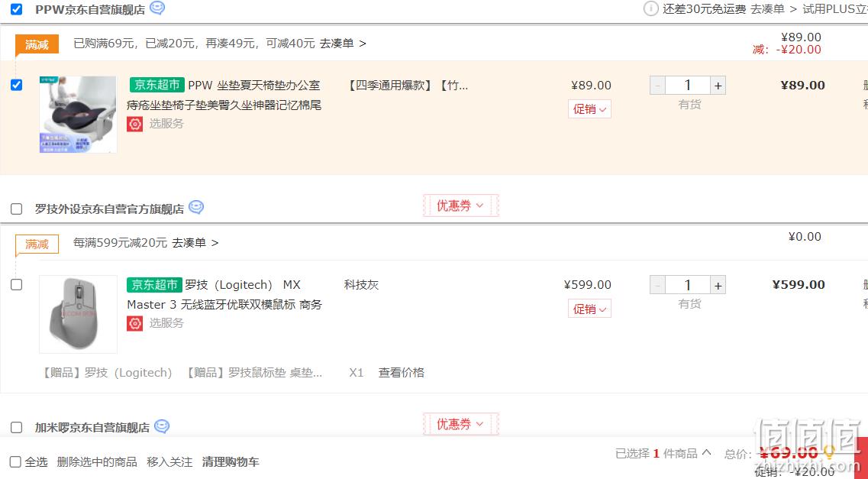Image resolution: width=868 pixels, height=479 pixels.
Task: Expand 促销 dropdown for PPW cushion
Action: [589, 109]
